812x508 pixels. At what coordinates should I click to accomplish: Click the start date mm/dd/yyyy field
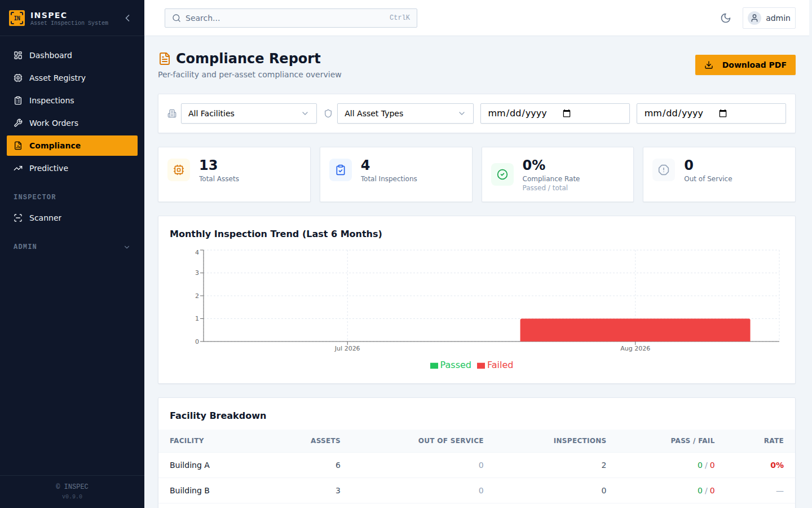(x=555, y=113)
